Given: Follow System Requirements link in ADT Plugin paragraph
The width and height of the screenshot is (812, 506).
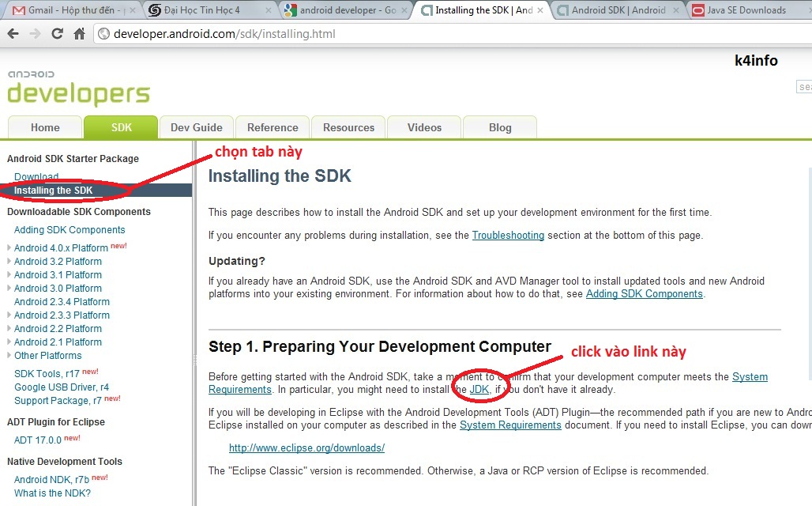Looking at the screenshot, I should click(x=510, y=425).
